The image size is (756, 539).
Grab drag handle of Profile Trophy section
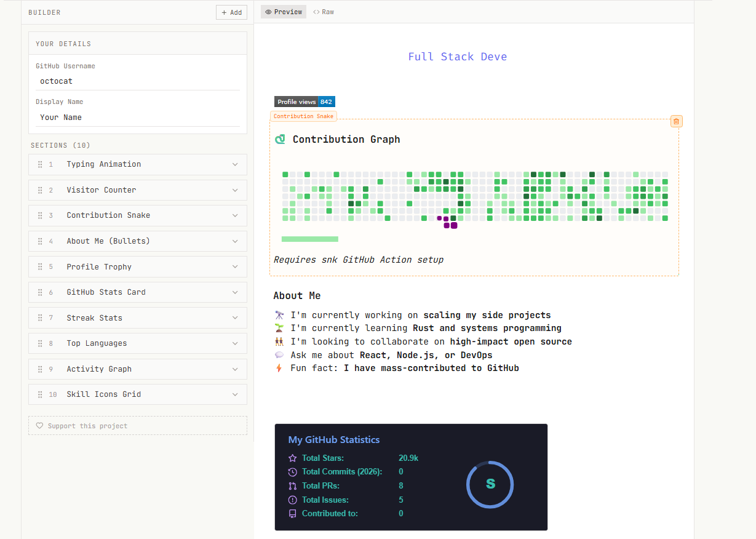[40, 267]
